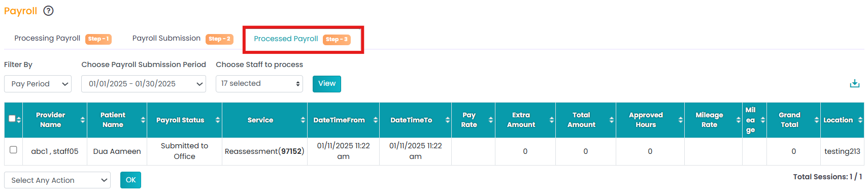Sort by Patient Name column arrows
The height and width of the screenshot is (194, 868).
(x=143, y=120)
